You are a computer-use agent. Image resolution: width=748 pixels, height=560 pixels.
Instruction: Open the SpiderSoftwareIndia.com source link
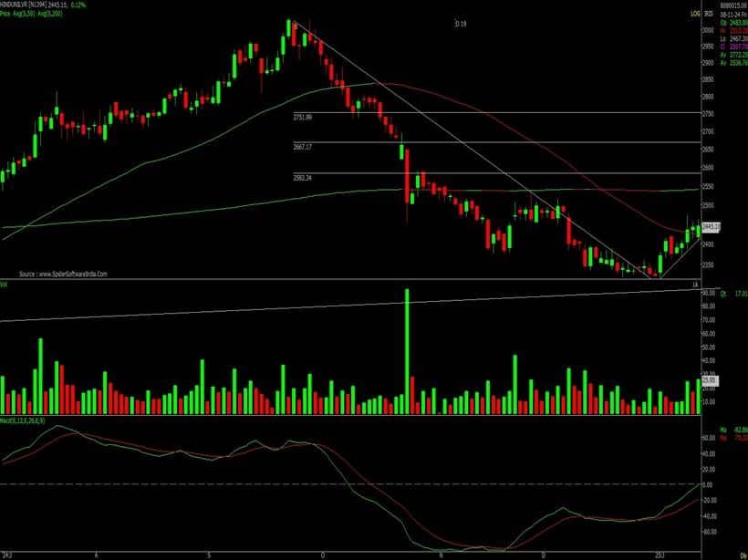pos(63,274)
